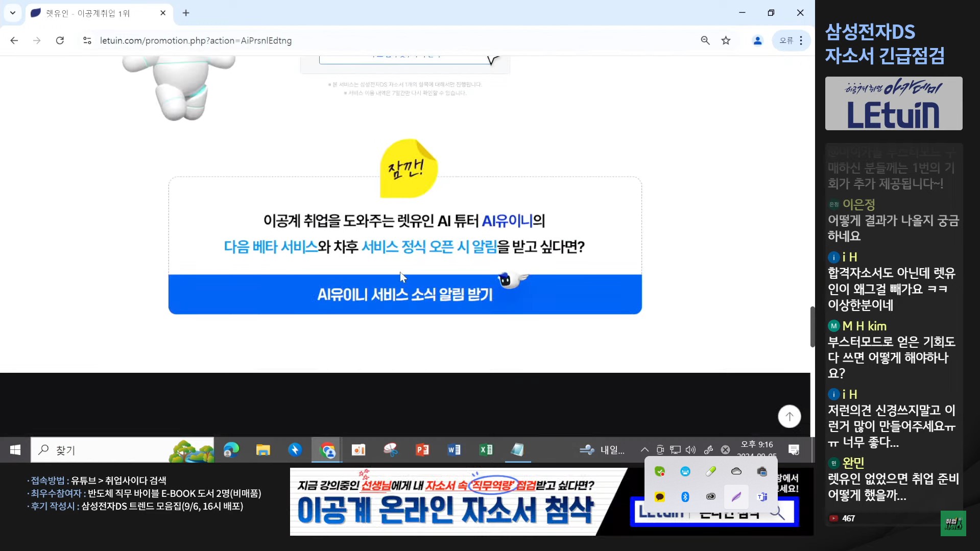Go back to the previous page

tap(14, 40)
